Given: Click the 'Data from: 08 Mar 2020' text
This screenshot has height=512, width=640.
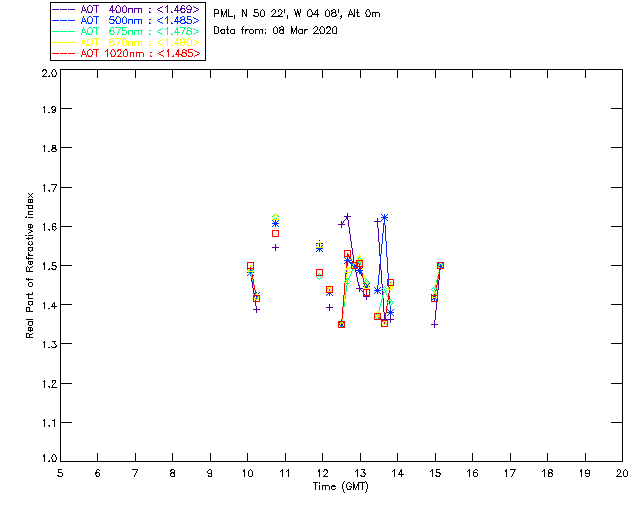Looking at the screenshot, I should tap(275, 31).
